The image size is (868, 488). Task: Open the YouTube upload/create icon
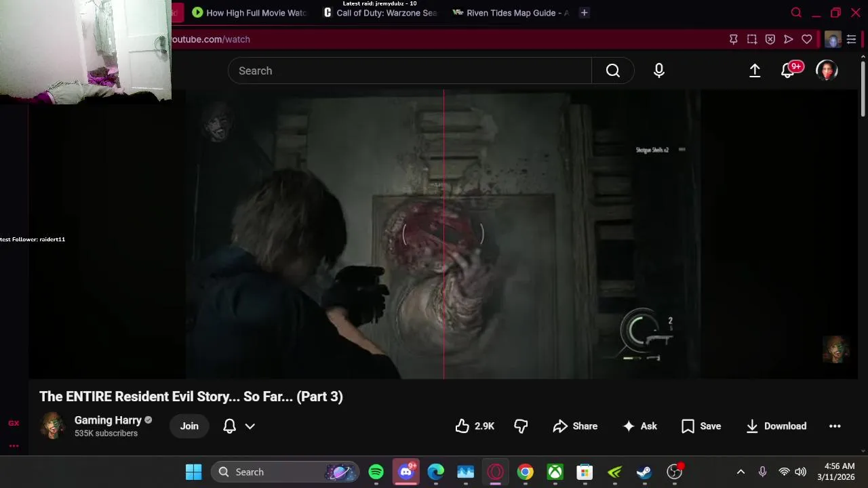point(755,70)
